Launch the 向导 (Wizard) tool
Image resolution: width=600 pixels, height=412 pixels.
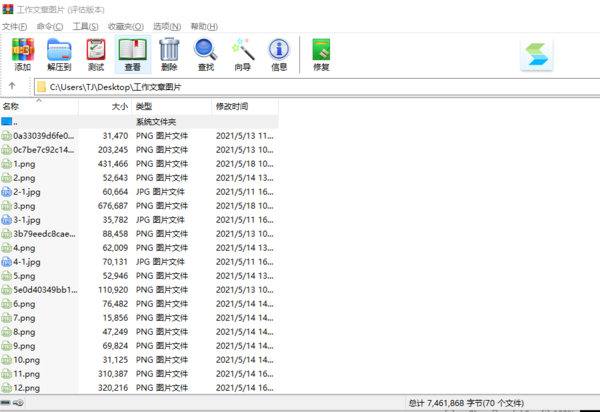(242, 54)
